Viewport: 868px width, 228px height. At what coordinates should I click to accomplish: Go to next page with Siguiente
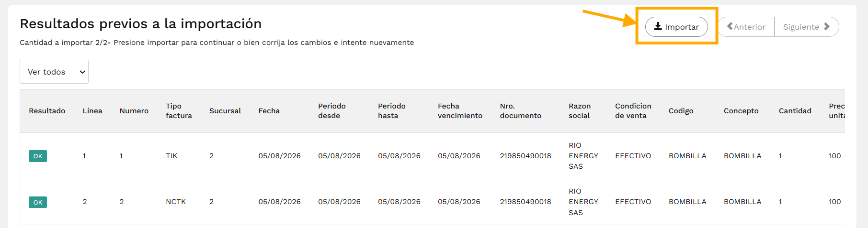coord(807,27)
